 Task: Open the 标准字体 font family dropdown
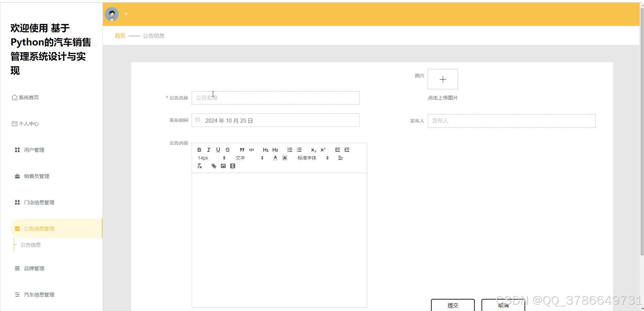[307, 158]
